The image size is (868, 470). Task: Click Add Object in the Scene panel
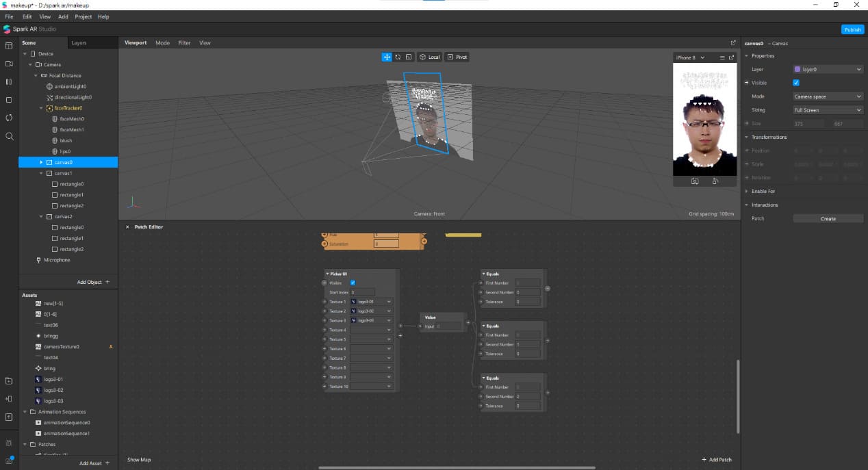click(x=93, y=282)
